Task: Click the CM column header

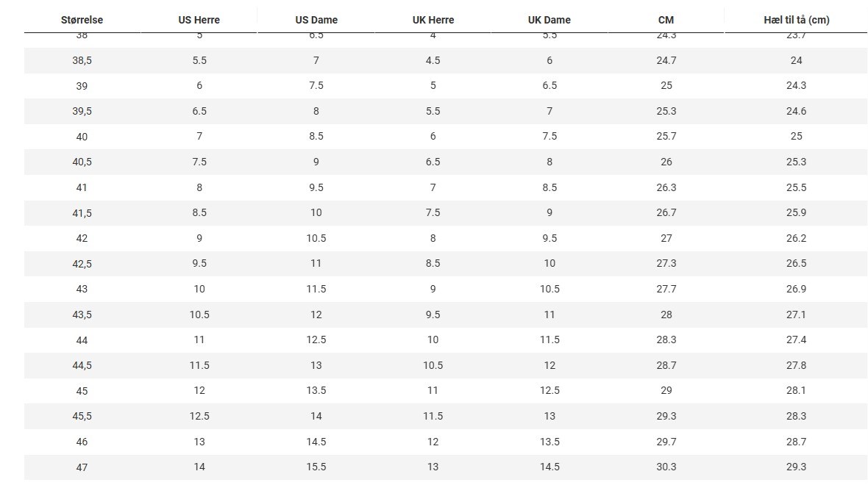Action: (x=666, y=20)
